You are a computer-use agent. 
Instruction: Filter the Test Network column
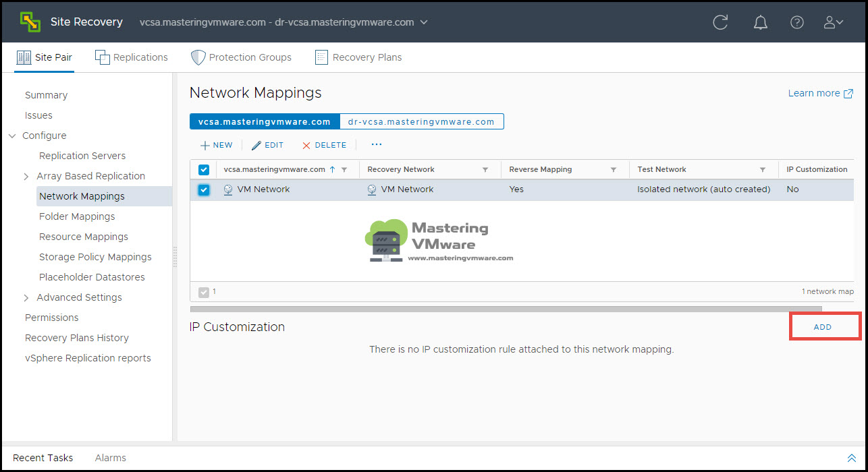click(763, 170)
